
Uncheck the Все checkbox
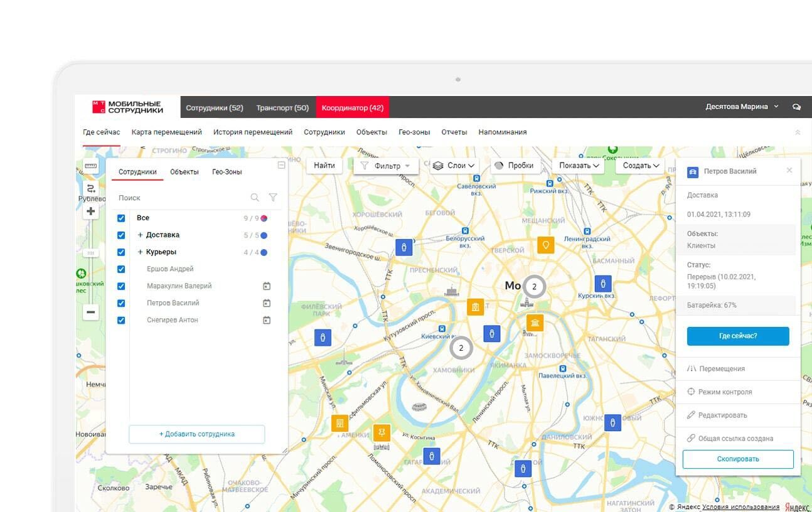[121, 218]
